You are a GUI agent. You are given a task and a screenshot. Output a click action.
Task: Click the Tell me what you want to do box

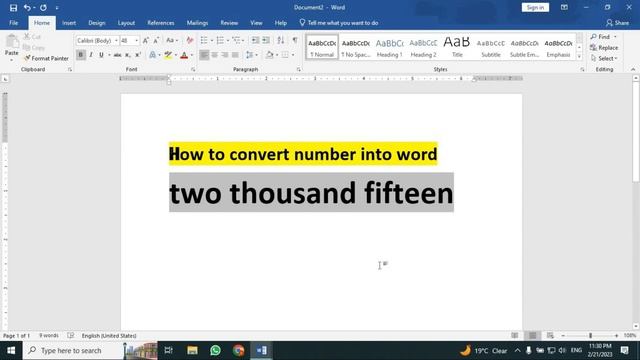pos(339,23)
